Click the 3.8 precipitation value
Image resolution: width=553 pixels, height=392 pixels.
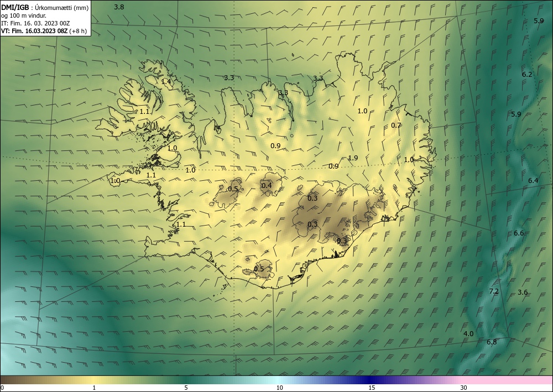coord(119,7)
